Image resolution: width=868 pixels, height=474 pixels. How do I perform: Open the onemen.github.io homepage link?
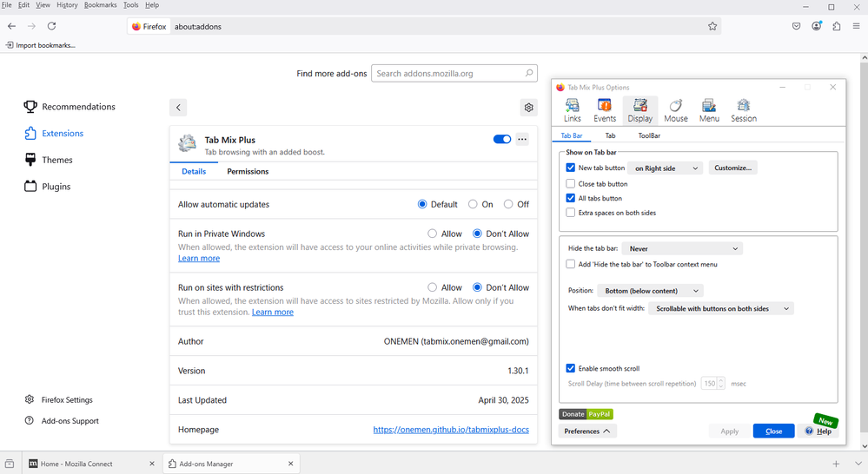(451, 429)
